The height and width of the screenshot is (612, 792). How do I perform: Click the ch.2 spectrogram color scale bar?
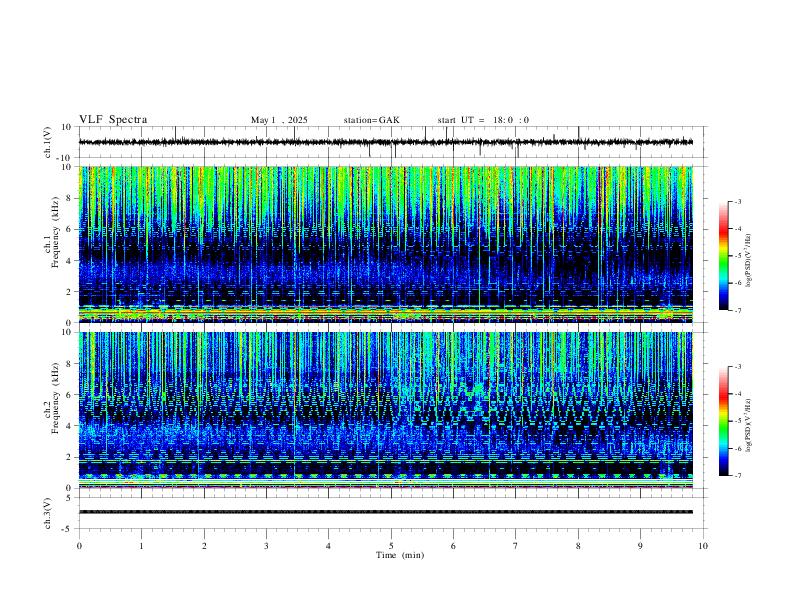point(723,421)
